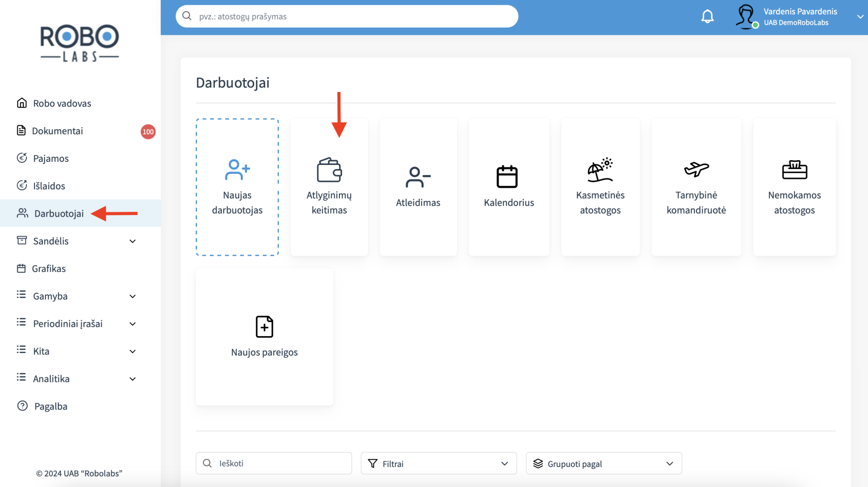Open the Kasmetinės atostogos card
The height and width of the screenshot is (487, 868).
tap(600, 187)
